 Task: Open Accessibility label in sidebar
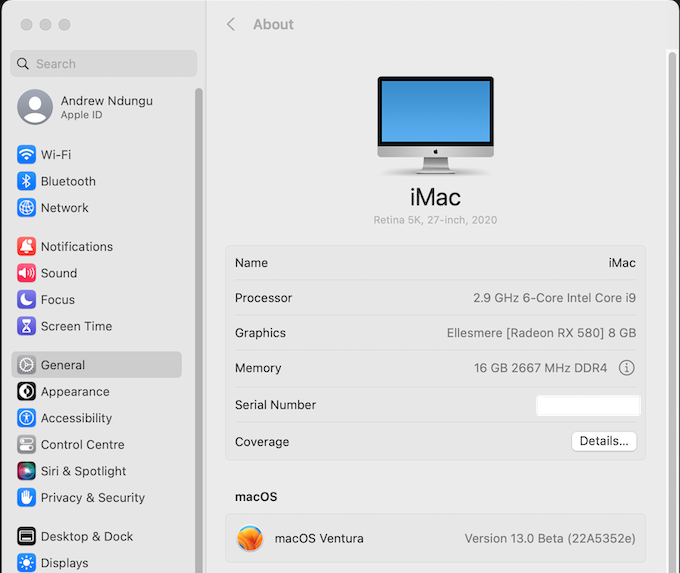(76, 418)
